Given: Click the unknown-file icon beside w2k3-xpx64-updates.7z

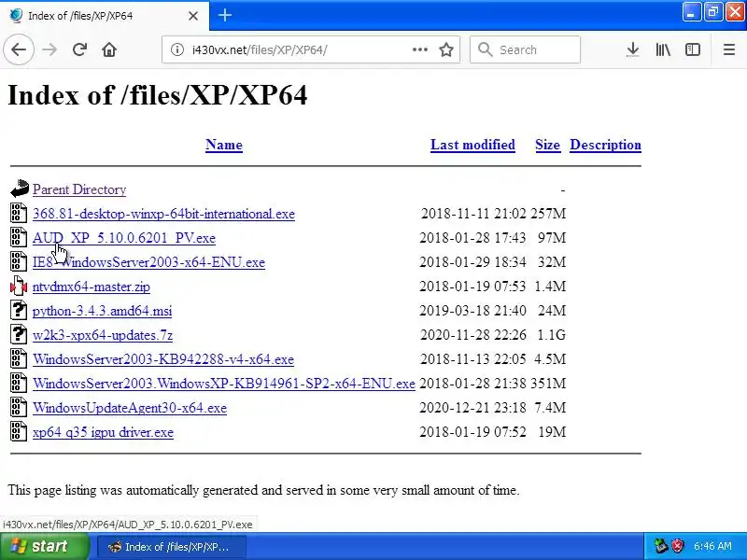Looking at the screenshot, I should 19,335.
